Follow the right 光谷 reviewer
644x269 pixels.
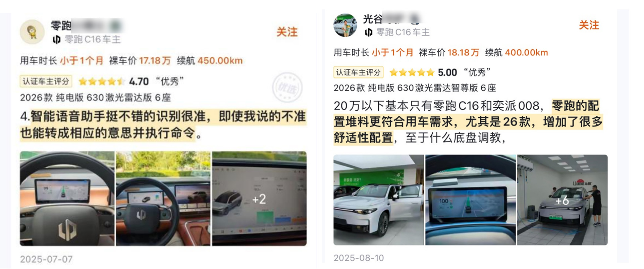click(x=589, y=25)
